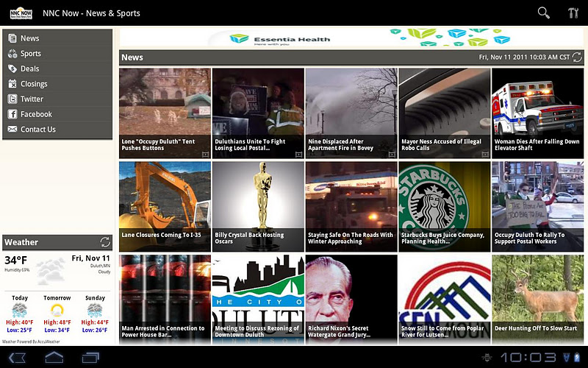Select Twitter in the sidebar menu

[57, 99]
